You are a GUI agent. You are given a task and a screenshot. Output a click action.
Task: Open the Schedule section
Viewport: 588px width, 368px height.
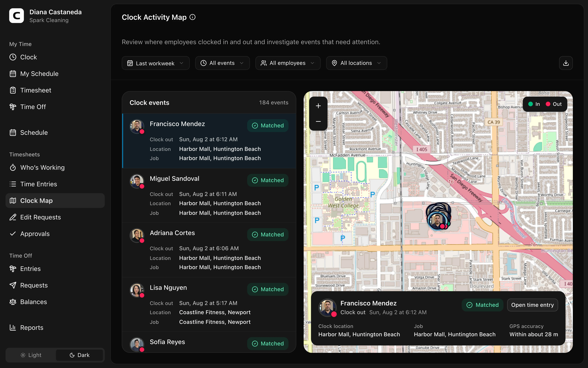55,133
